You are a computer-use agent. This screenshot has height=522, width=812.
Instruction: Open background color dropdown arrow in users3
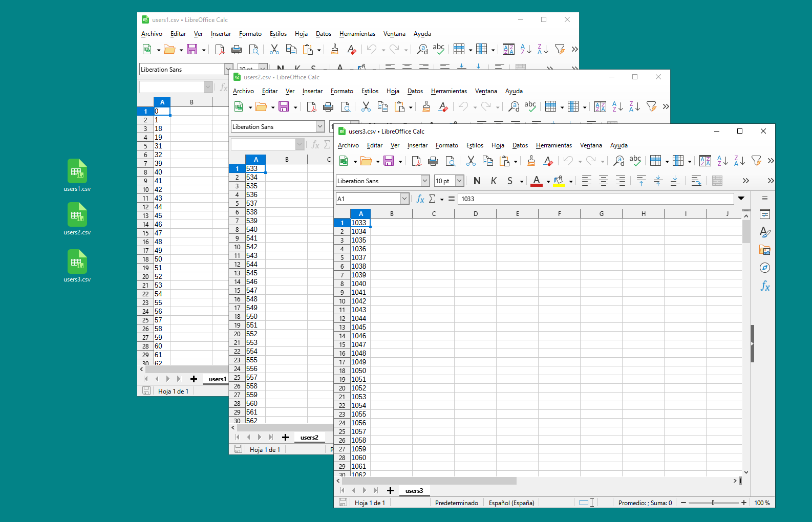tap(570, 181)
